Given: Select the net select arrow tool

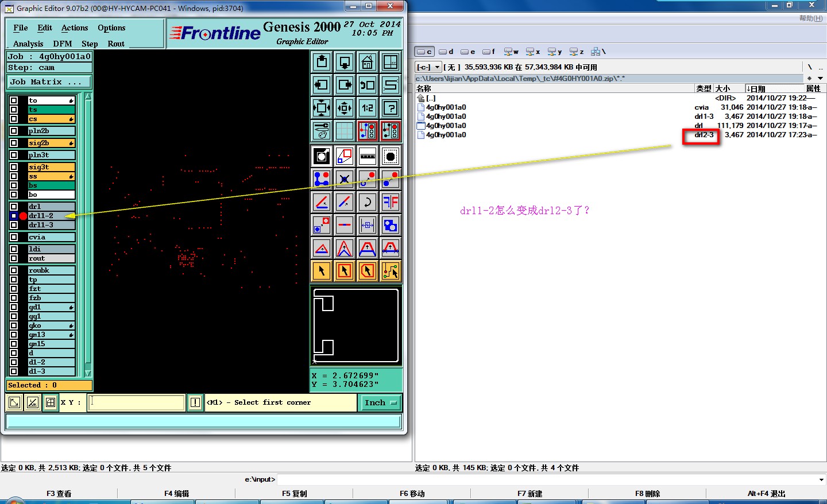Looking at the screenshot, I should [391, 270].
